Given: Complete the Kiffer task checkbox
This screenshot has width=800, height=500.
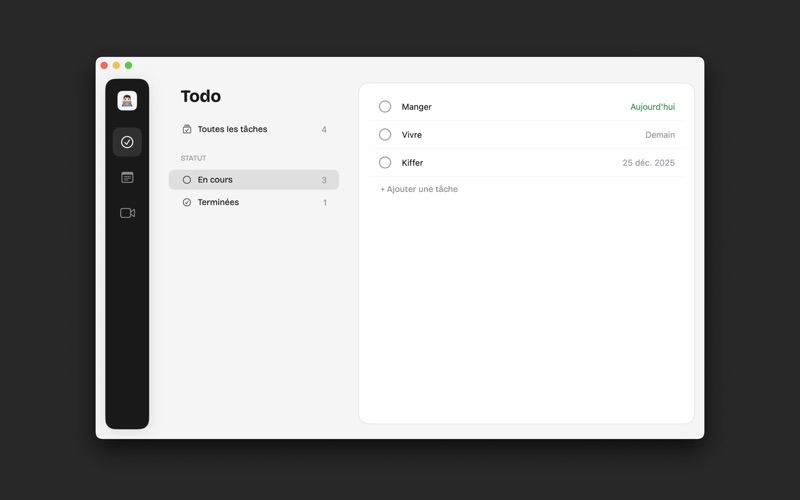Looking at the screenshot, I should (x=385, y=162).
